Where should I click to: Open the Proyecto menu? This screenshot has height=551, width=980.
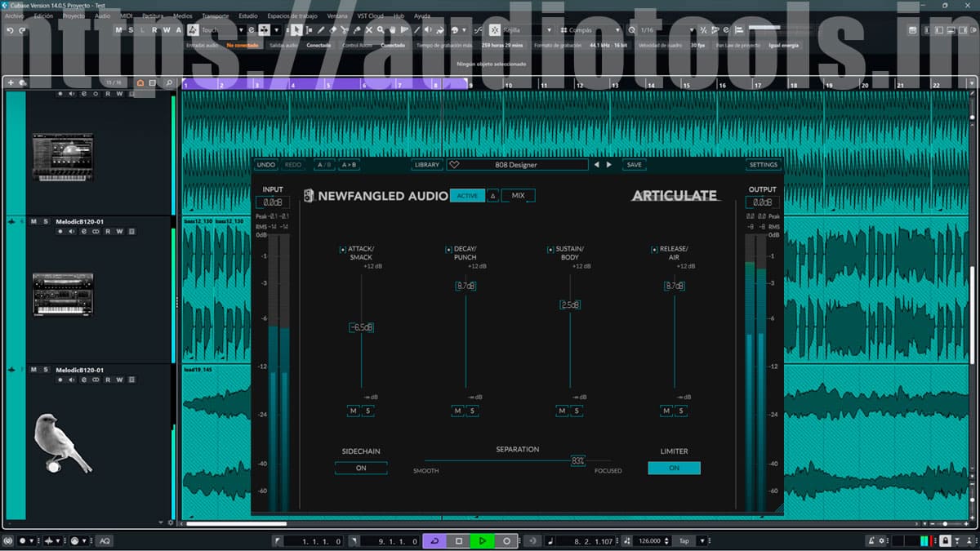pos(74,16)
